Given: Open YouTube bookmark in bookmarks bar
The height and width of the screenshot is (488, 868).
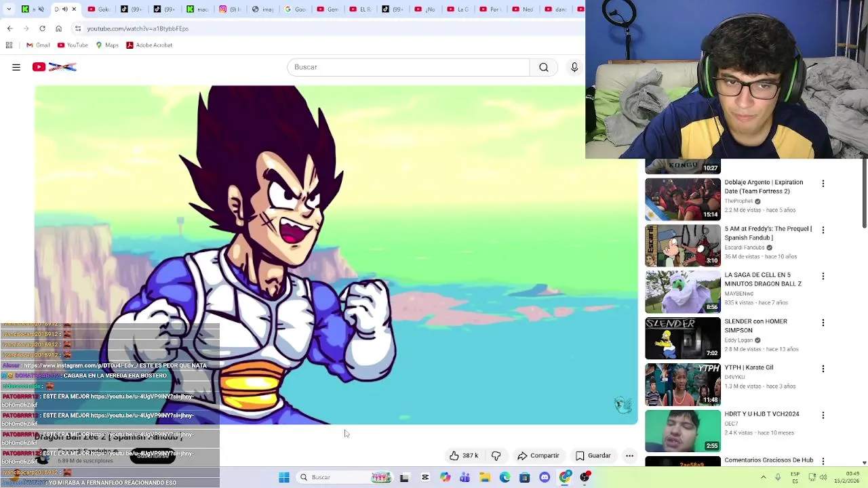Looking at the screenshot, I should 73,45.
